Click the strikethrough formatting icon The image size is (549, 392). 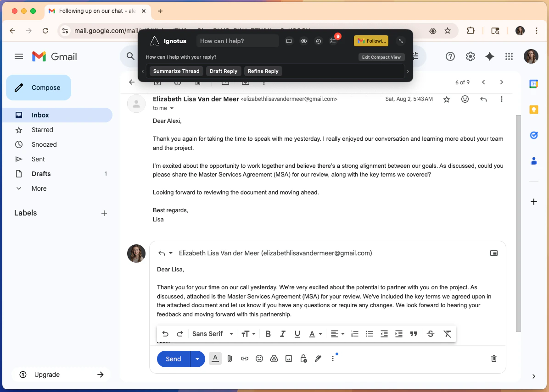(x=431, y=334)
